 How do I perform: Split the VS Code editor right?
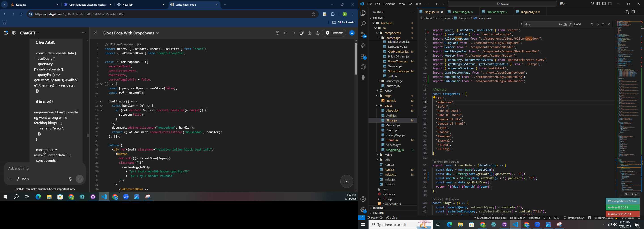pyautogui.click(x=633, y=12)
